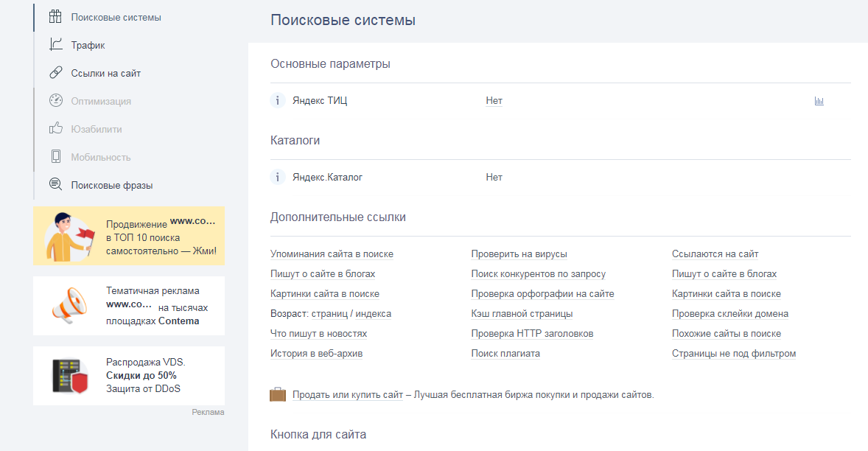868x451 pixels.
Task: Open Что пишут в новостях link
Action: 319,334
